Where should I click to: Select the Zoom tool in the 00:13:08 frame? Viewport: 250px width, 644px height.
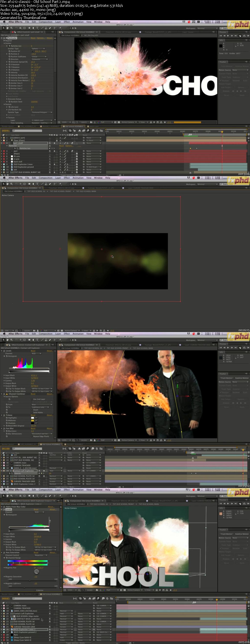click(x=11, y=28)
